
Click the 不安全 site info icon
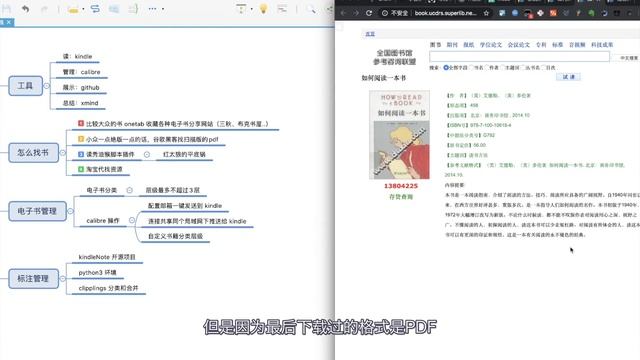point(384,13)
